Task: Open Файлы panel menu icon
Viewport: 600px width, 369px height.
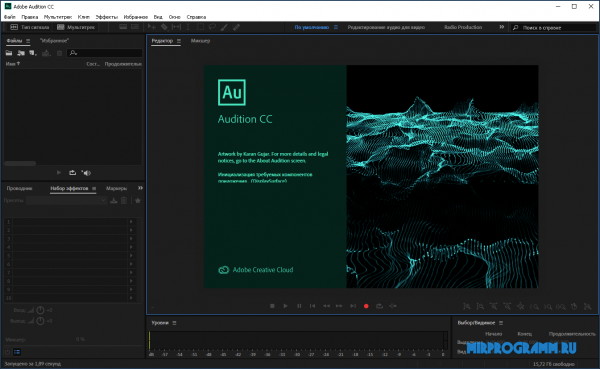Action: (x=28, y=41)
